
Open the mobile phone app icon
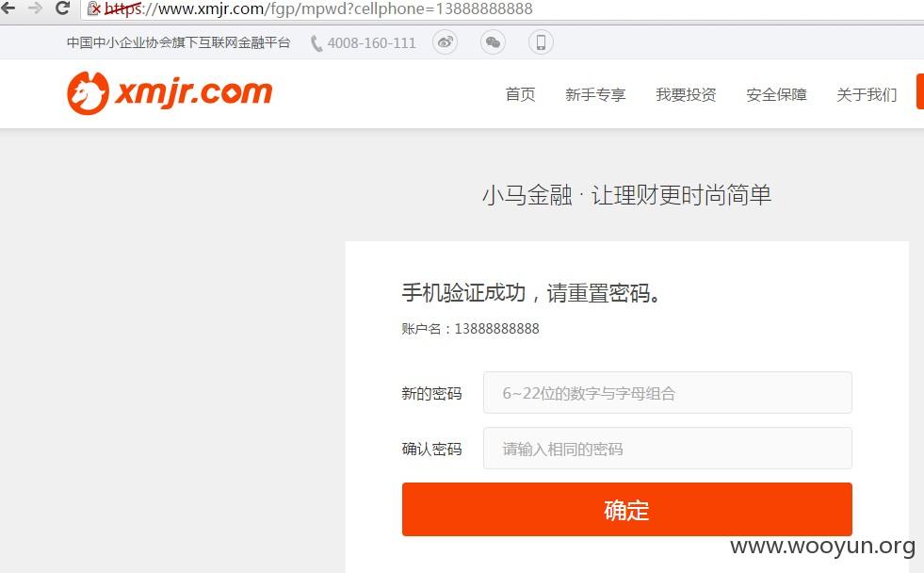pos(541,42)
